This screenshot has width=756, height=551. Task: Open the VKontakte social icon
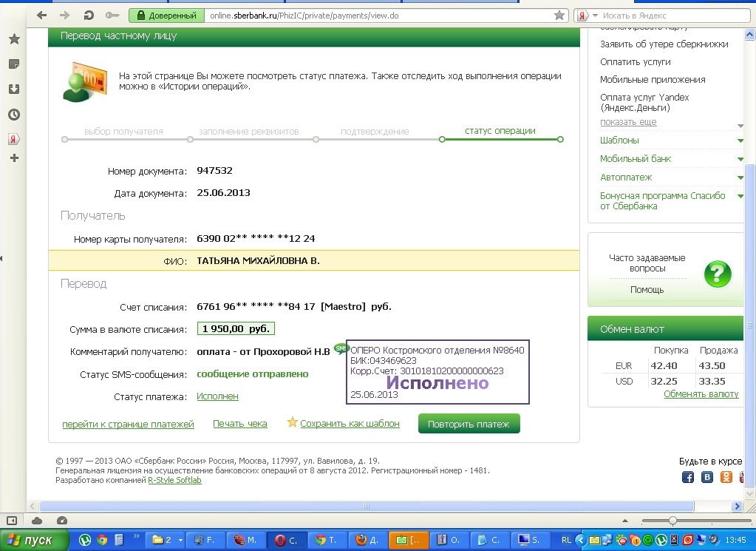[706, 477]
